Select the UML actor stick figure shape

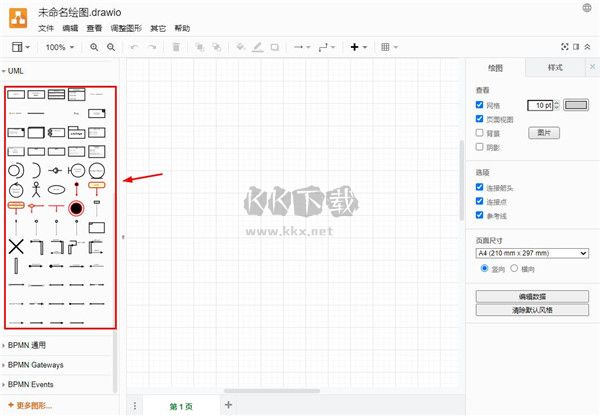pos(36,189)
